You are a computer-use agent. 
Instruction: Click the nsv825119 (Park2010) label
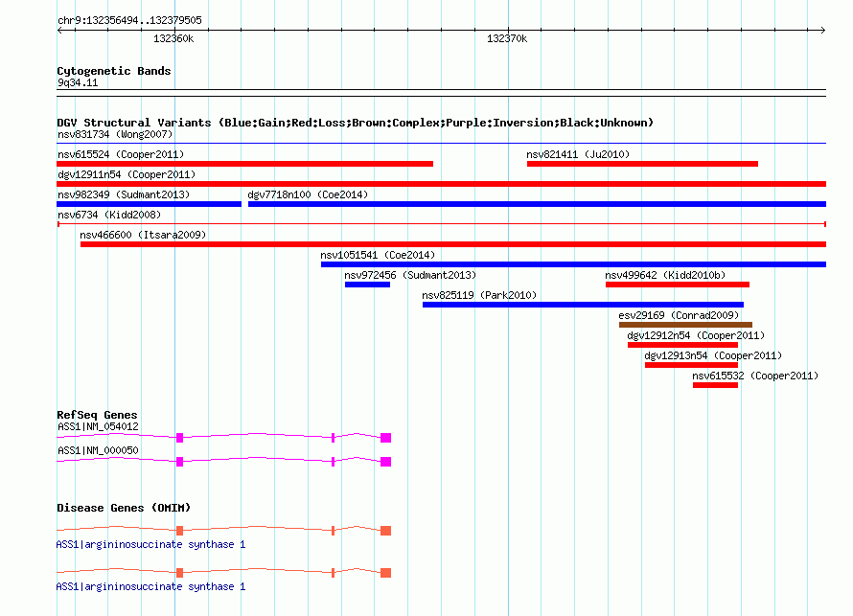pos(479,295)
